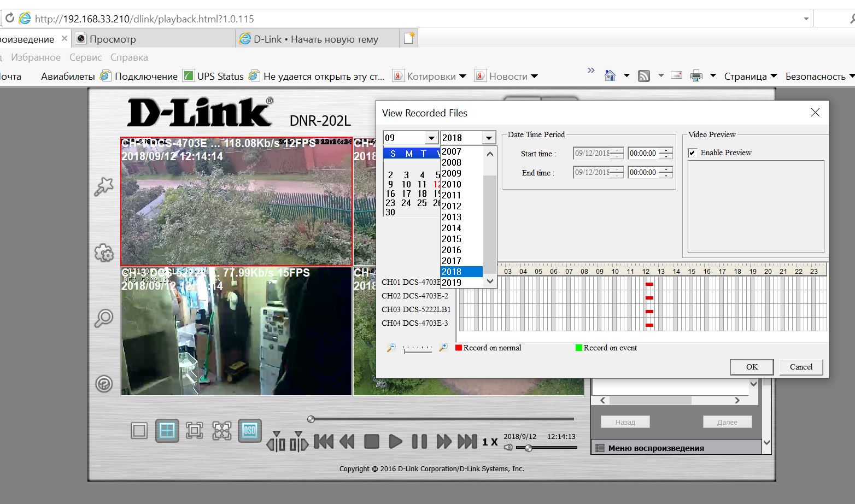This screenshot has height=504, width=855.
Task: Select the CH03 DCS-5222LB1 camera video pane
Action: (x=237, y=331)
